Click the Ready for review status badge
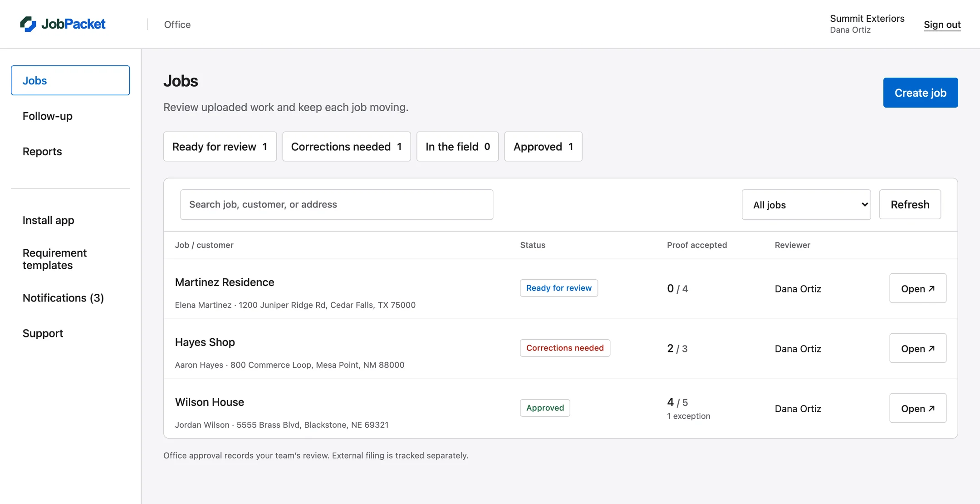 559,288
